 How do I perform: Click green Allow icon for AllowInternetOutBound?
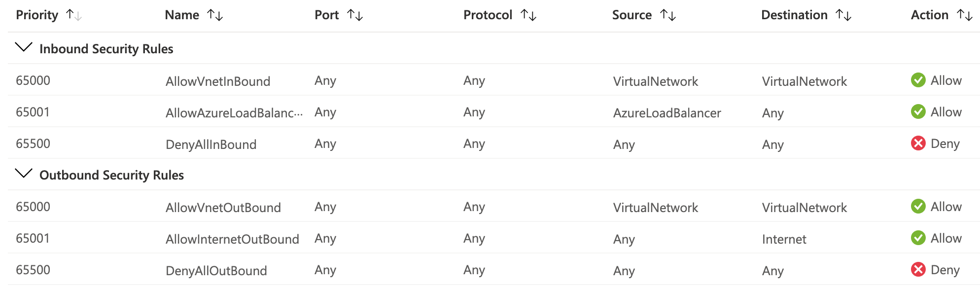pos(918,238)
